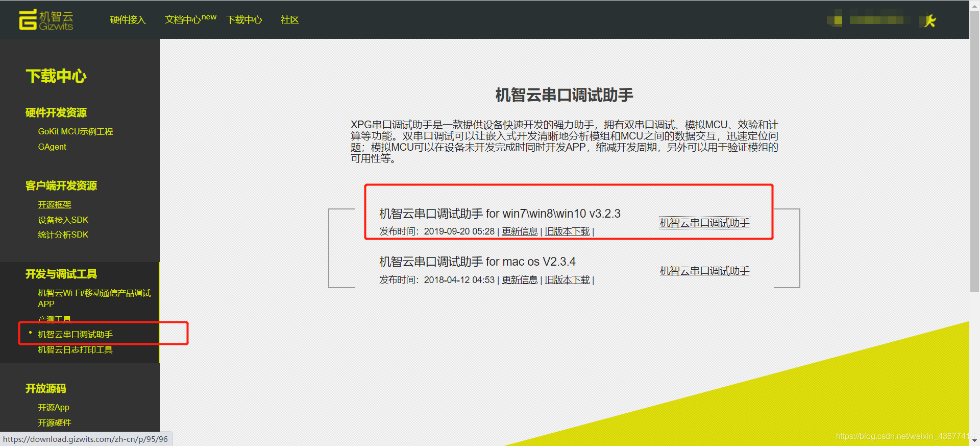Click the 硬件开发资源 section heading
The image size is (980, 446).
[56, 113]
